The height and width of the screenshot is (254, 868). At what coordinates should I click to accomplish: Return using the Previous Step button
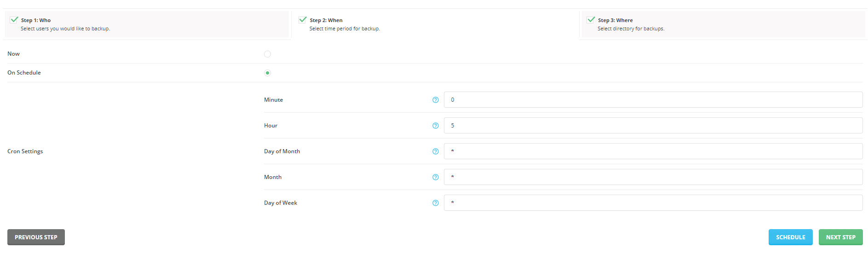point(36,237)
